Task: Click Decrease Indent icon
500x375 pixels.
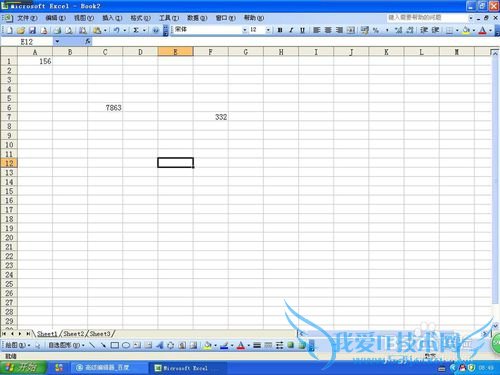Action: pyautogui.click(x=424, y=30)
